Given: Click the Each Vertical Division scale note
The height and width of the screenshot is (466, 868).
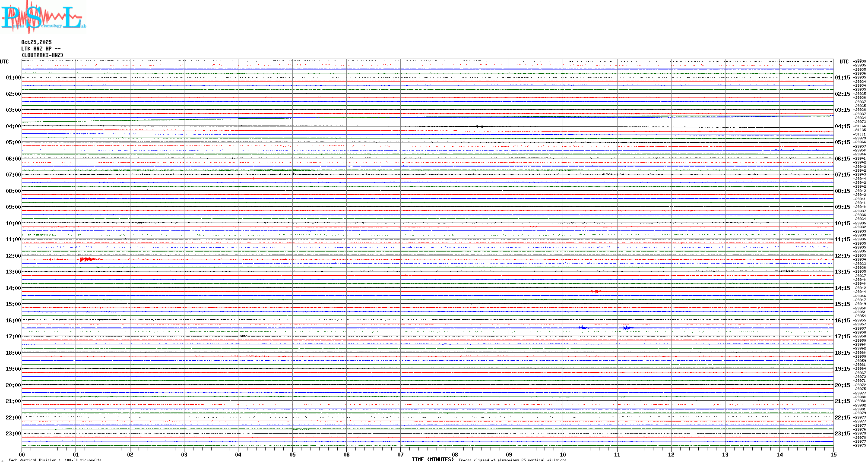Looking at the screenshot, I should 55,460.
